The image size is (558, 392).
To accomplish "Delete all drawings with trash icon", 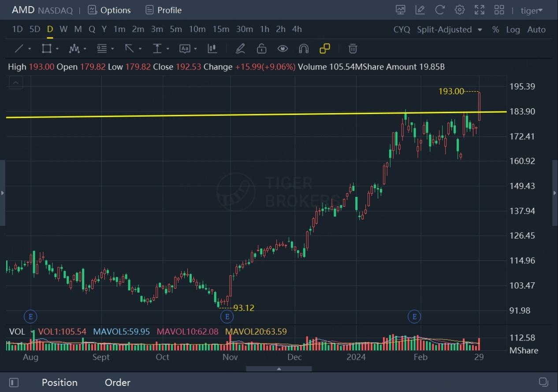I will tap(353, 48).
